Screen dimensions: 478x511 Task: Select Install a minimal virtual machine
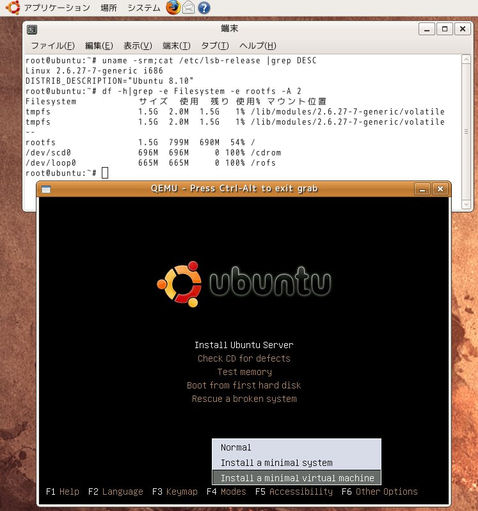tap(296, 478)
